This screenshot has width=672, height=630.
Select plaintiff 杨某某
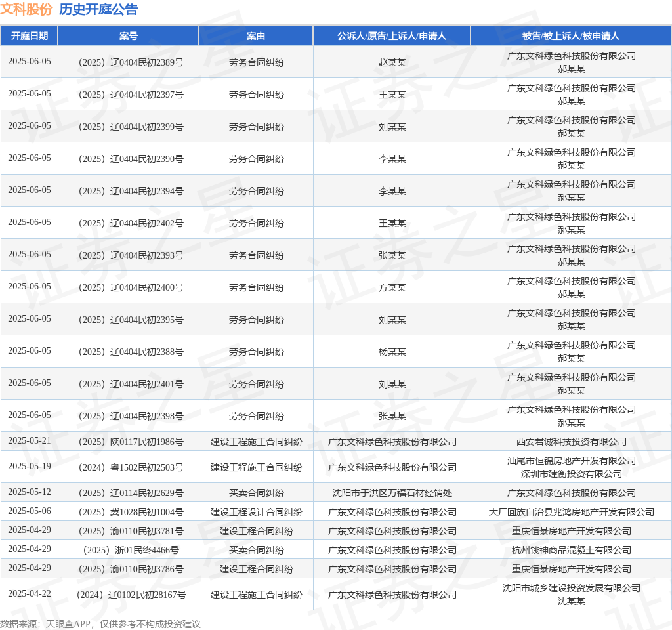point(392,352)
